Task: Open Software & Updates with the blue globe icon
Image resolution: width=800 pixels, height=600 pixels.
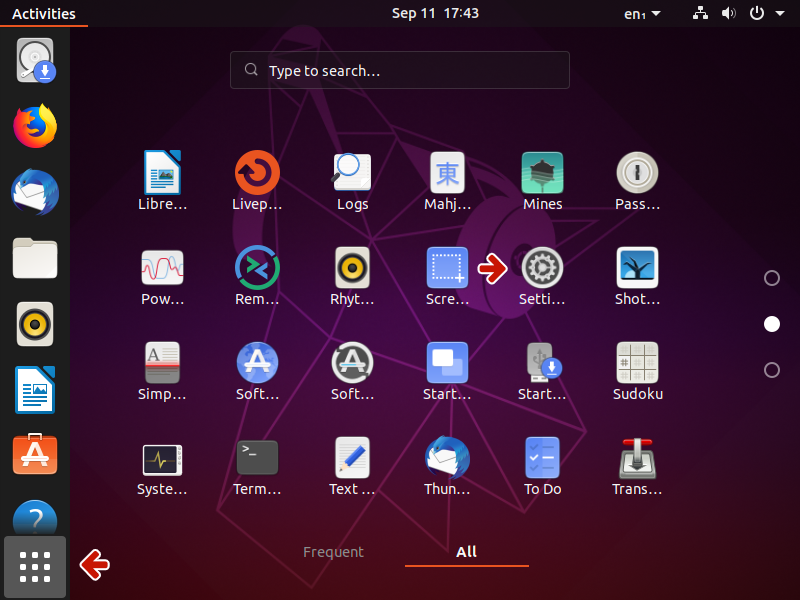Action: pos(257,371)
